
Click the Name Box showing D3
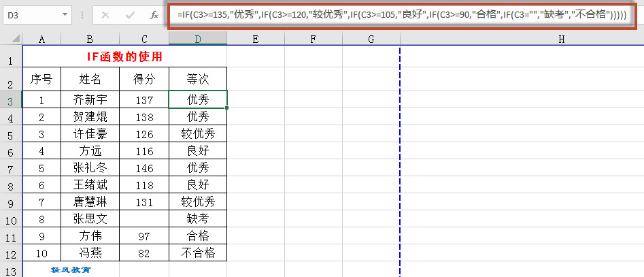(32, 15)
